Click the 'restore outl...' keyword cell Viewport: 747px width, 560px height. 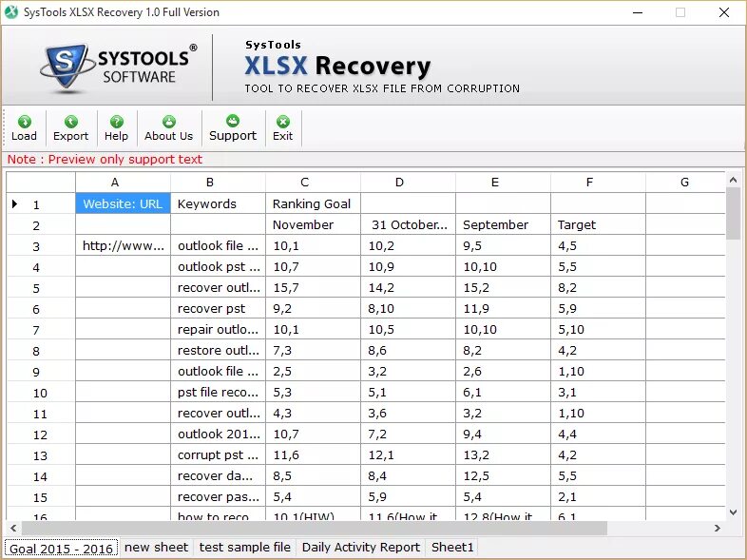219,350
